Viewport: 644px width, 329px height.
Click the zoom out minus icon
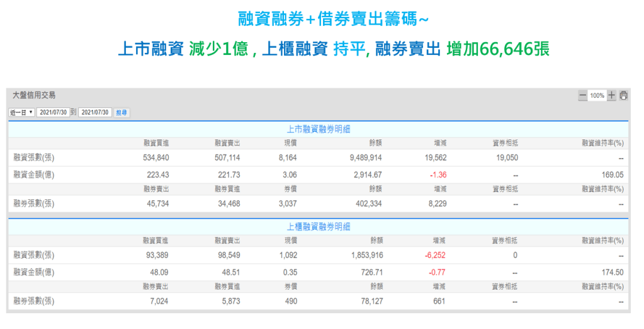[x=582, y=96]
